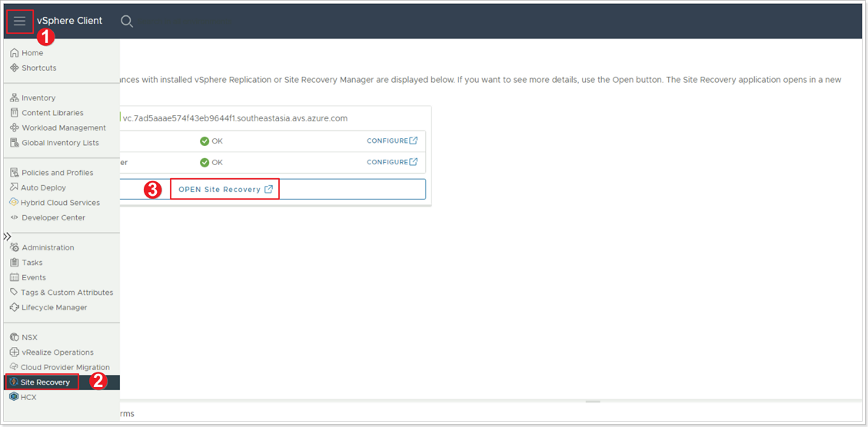This screenshot has height=427, width=868.
Task: Click the first green OK status
Action: [211, 141]
